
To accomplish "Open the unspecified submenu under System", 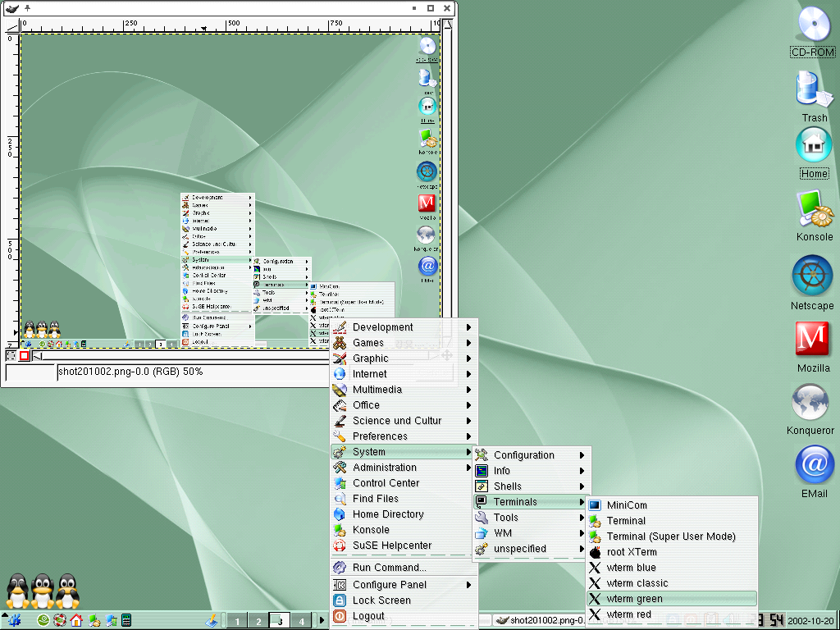I will 531,549.
